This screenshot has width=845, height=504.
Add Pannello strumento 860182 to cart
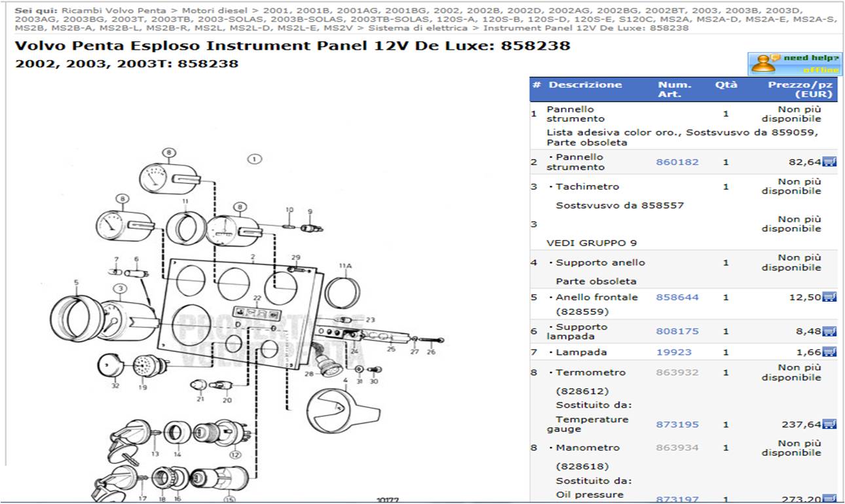tap(829, 162)
